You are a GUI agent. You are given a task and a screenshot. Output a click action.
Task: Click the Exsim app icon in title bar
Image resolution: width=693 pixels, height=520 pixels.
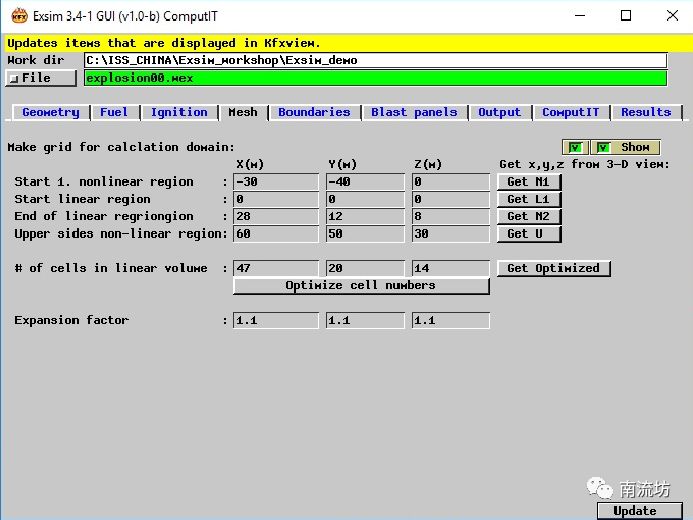(17, 15)
